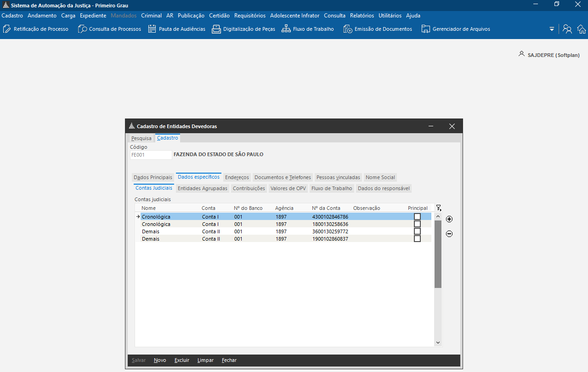588x372 pixels.
Task: Open the Entidades Agrupadas subtab
Action: tap(203, 188)
